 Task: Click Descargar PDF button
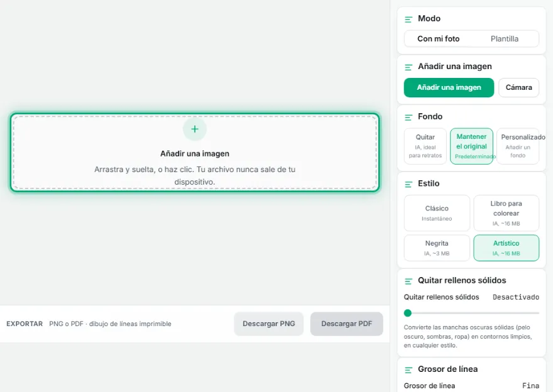(x=347, y=324)
